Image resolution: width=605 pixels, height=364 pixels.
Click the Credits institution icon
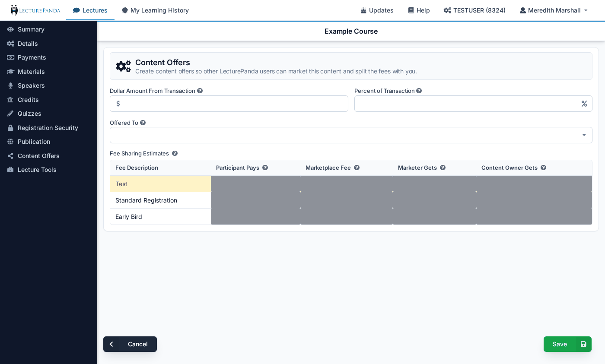(x=10, y=100)
